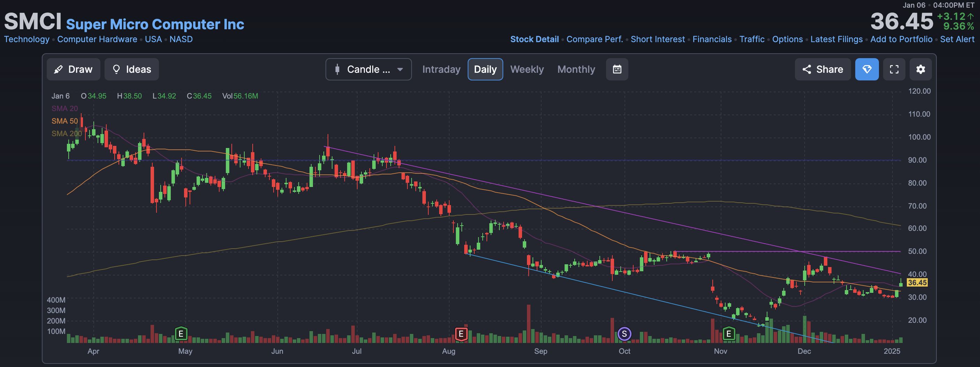Click the SMA 200 indicator label
Viewport: 980px width, 367px height.
(67, 133)
